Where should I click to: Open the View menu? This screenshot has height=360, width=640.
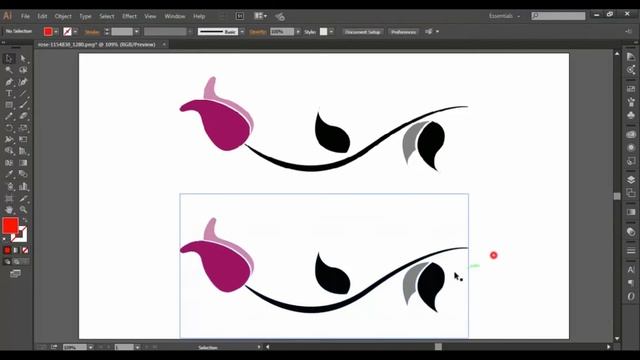click(x=150, y=16)
